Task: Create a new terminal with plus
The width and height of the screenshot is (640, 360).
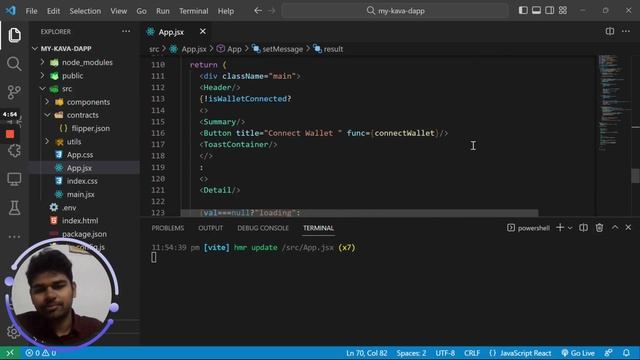Action: point(560,228)
